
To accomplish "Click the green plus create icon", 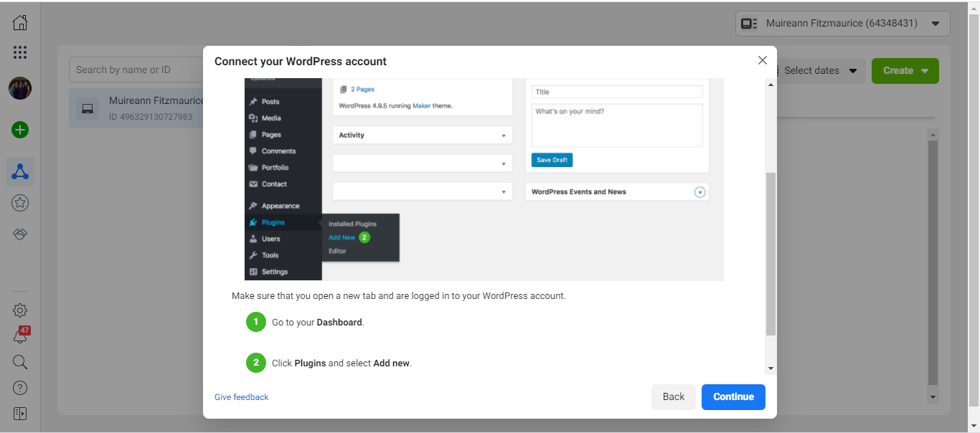I will [20, 130].
